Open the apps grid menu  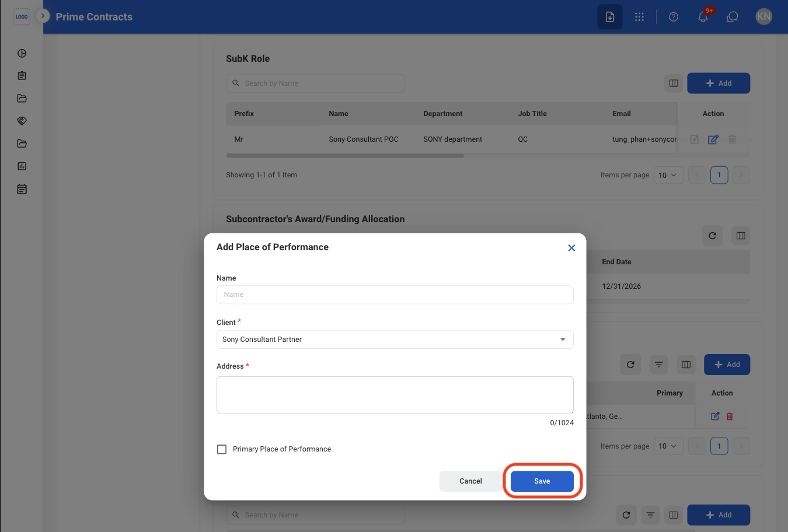[x=640, y=17]
